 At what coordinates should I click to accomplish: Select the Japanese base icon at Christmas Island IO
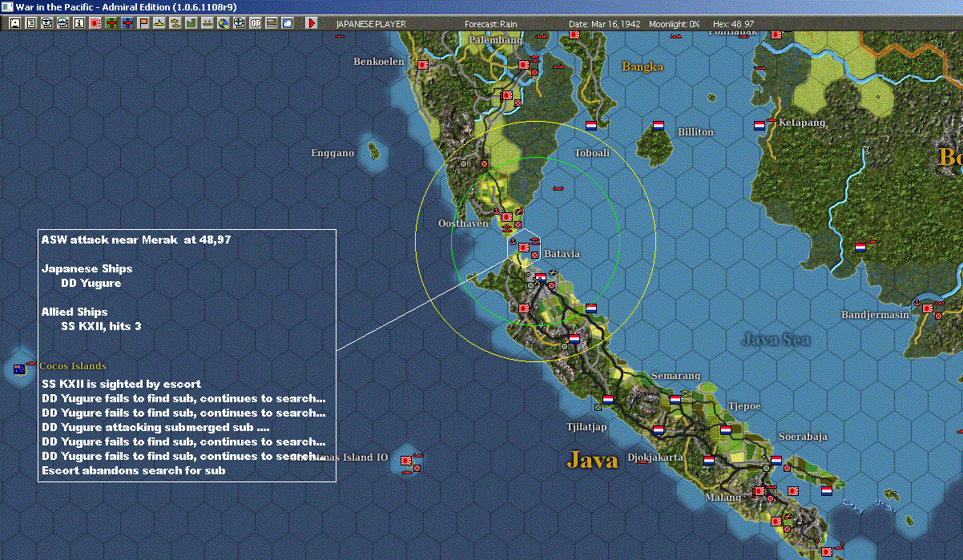point(406,461)
